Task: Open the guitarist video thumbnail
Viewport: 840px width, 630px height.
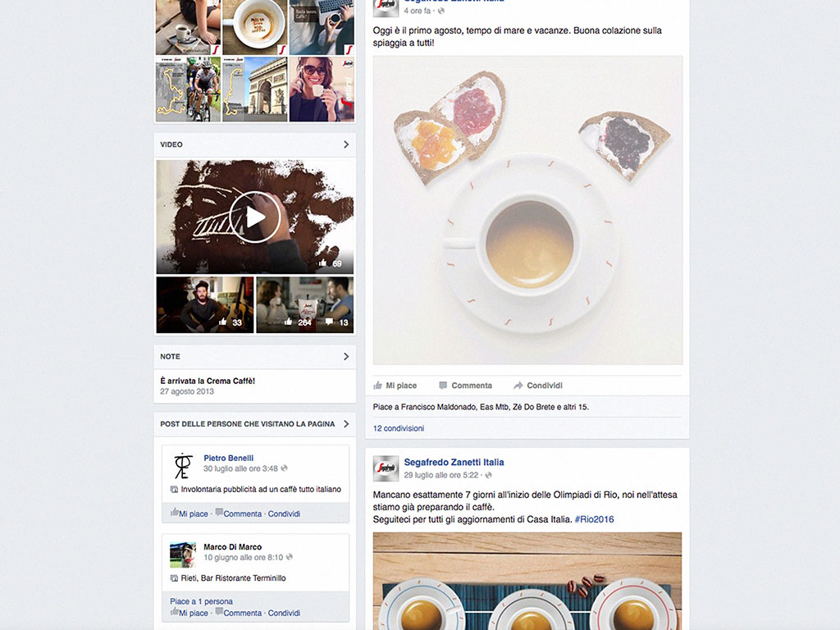Action: point(205,305)
